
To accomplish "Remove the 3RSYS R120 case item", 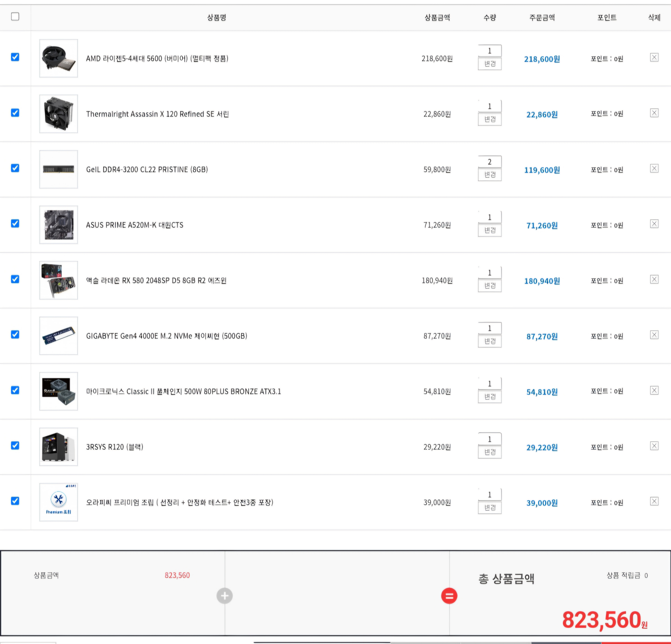I will tap(654, 446).
